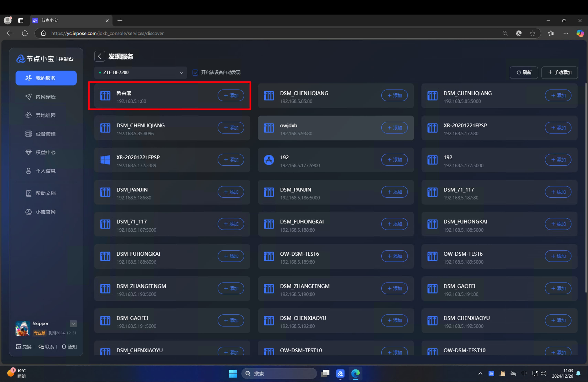Viewport: 588px width, 382px height.
Task: Click the Windows icon of XB-20201221EPSP 3389
Action: tap(105, 160)
